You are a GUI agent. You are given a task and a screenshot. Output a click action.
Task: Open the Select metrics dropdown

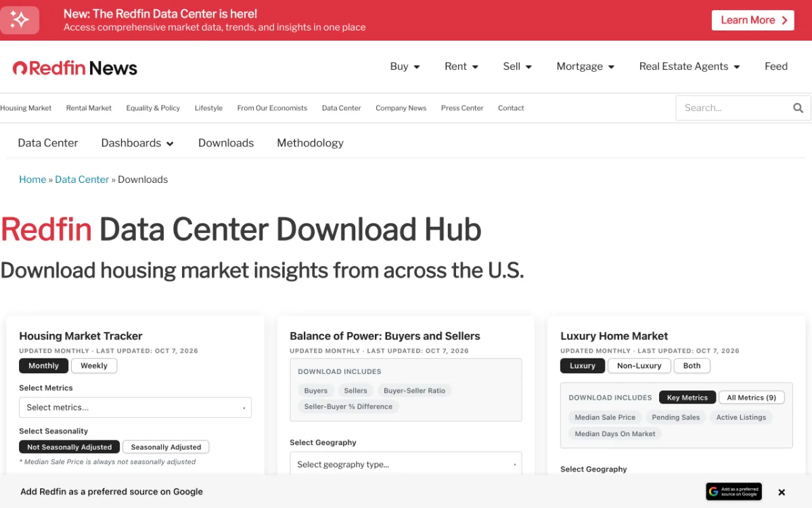pos(135,407)
